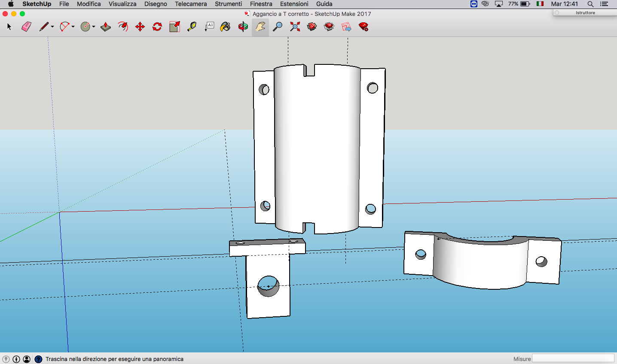Click the Creative Cloud menu bar icon
This screenshot has height=364, width=617.
486,4
